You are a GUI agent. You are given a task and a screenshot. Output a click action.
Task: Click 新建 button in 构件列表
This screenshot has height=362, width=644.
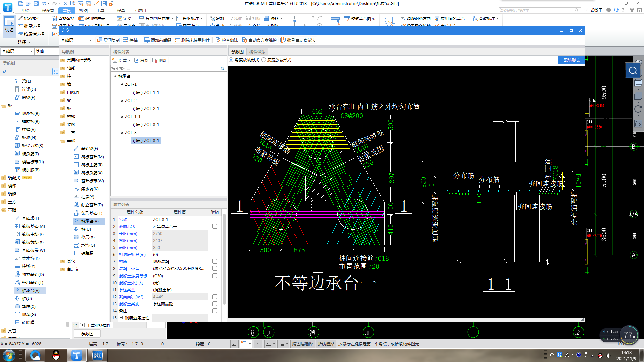pyautogui.click(x=120, y=60)
